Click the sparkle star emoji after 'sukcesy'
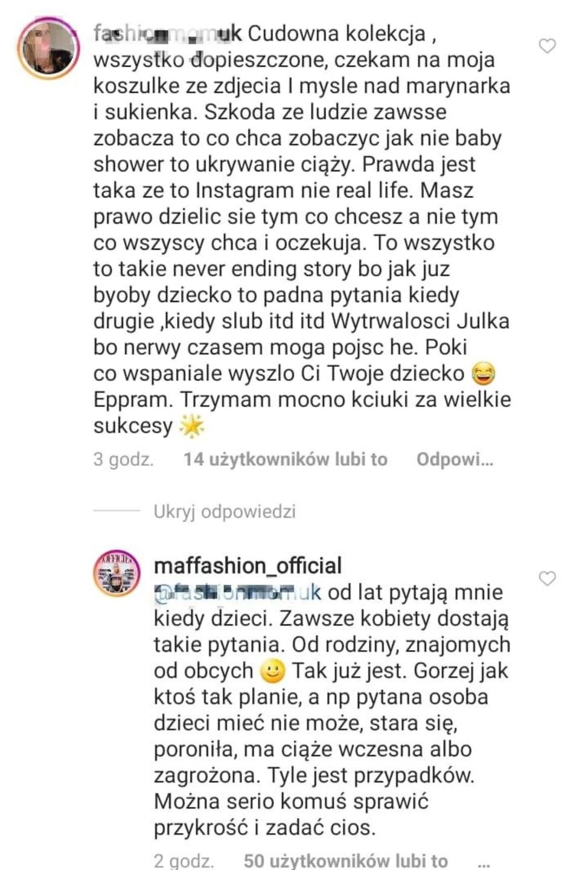The width and height of the screenshot is (588, 870). tap(192, 427)
